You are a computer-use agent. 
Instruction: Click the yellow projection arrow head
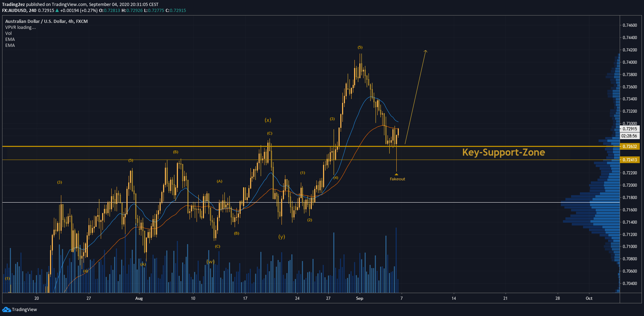click(x=426, y=52)
